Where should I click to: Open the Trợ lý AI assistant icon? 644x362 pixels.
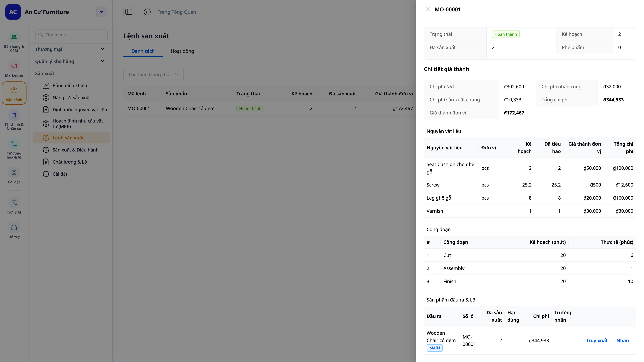(x=14, y=203)
